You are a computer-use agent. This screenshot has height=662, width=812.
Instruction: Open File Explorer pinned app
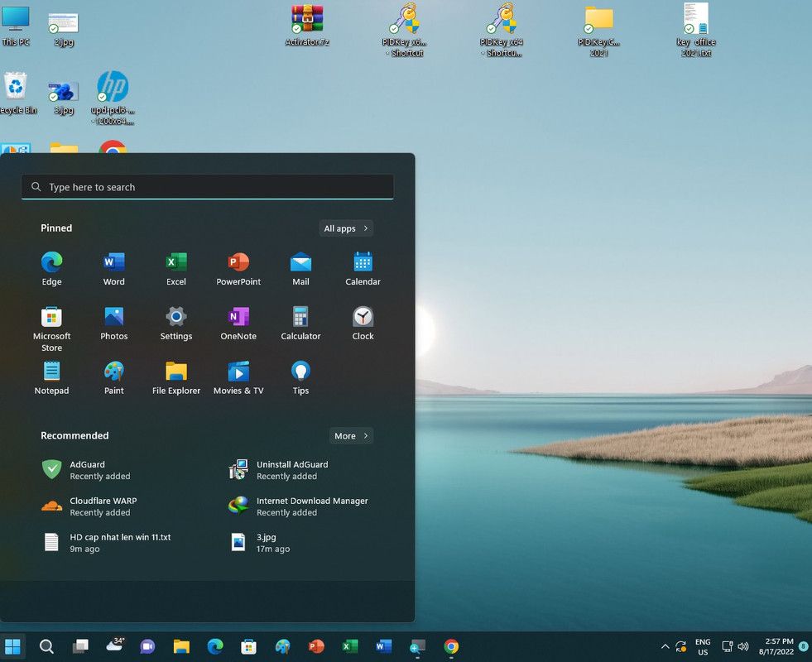coord(176,378)
